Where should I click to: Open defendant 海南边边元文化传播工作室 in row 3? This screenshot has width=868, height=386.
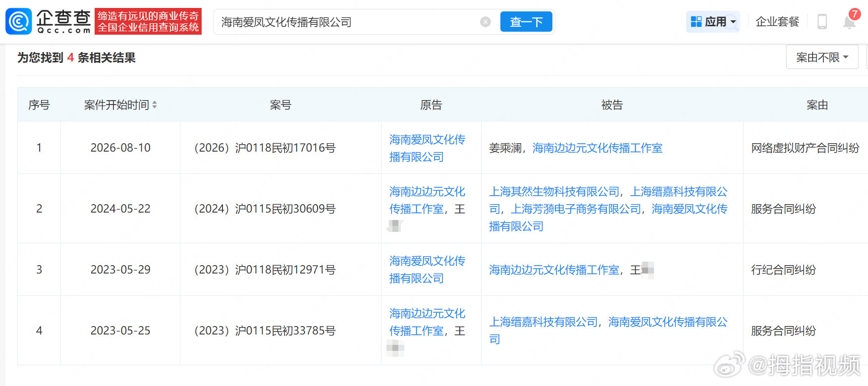click(x=554, y=270)
